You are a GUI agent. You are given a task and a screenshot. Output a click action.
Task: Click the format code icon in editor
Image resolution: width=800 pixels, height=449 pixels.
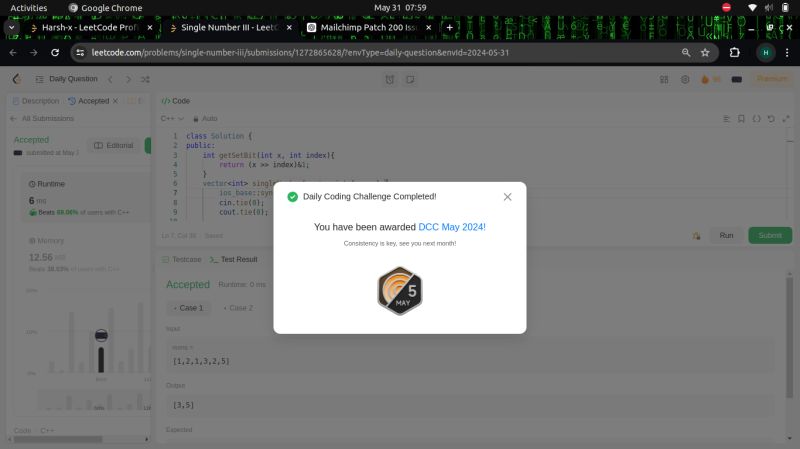coord(726,118)
